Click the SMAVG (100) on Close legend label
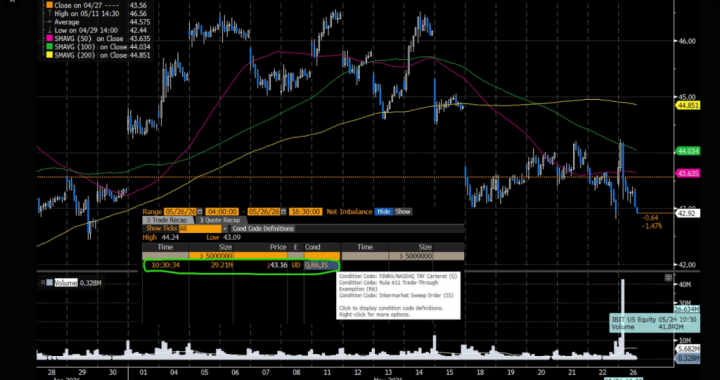 click(x=90, y=47)
